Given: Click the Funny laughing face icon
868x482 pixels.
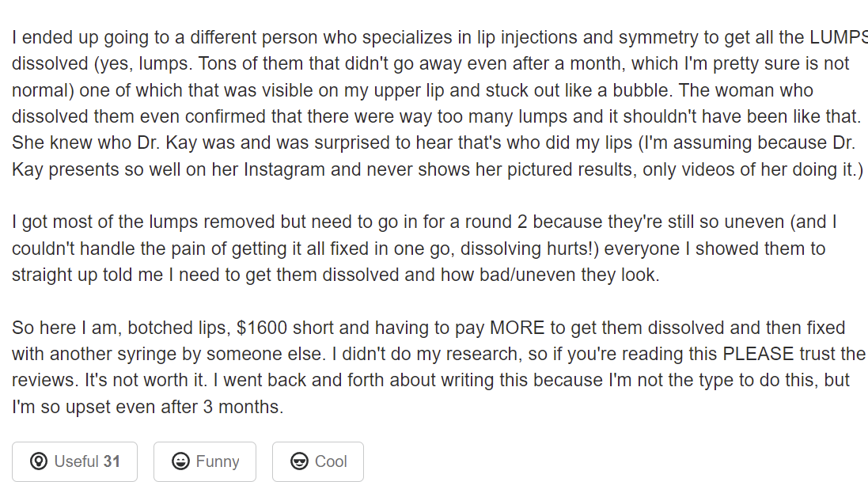Looking at the screenshot, I should point(180,461).
